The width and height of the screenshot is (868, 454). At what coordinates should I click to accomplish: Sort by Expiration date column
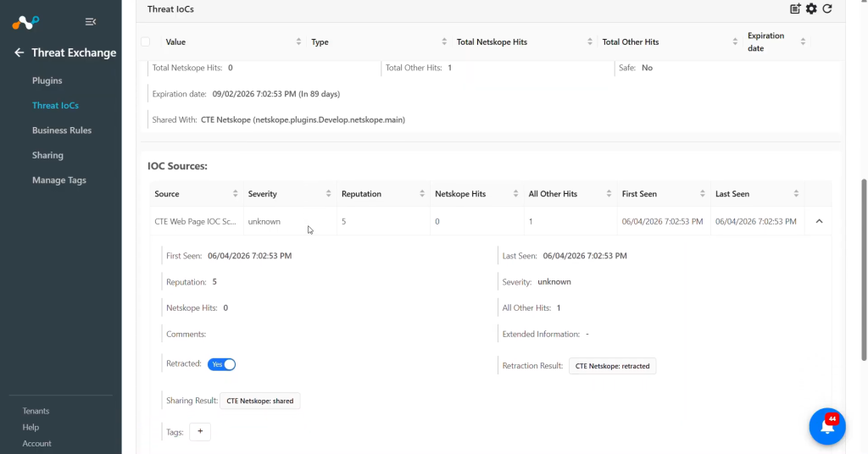[803, 42]
